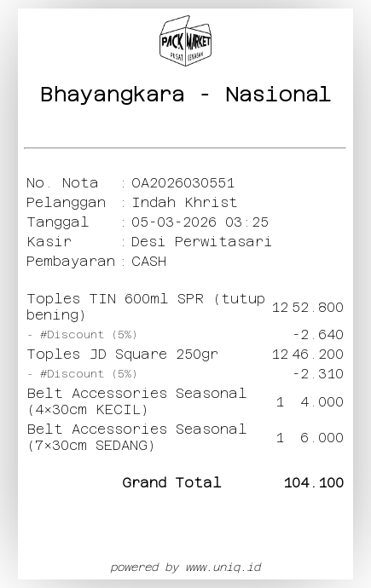This screenshot has height=588, width=371.
Task: Click the nota number OA2026030551
Action: (183, 183)
